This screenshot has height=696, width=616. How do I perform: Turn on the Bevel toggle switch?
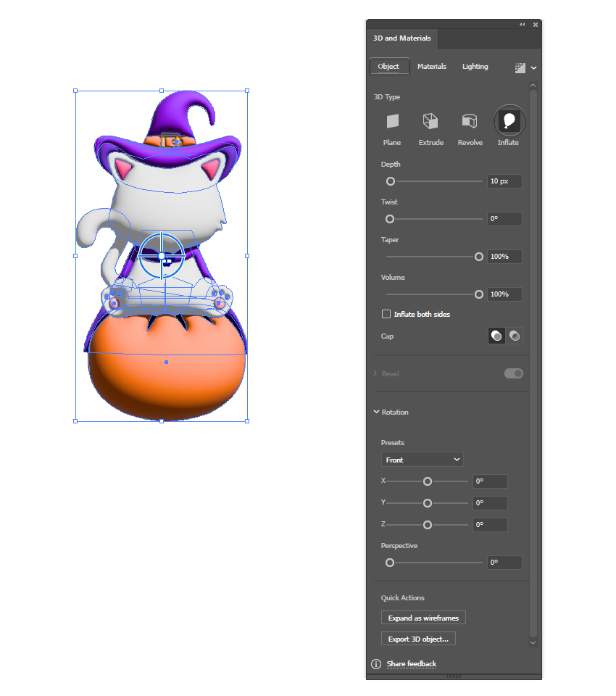tap(513, 373)
